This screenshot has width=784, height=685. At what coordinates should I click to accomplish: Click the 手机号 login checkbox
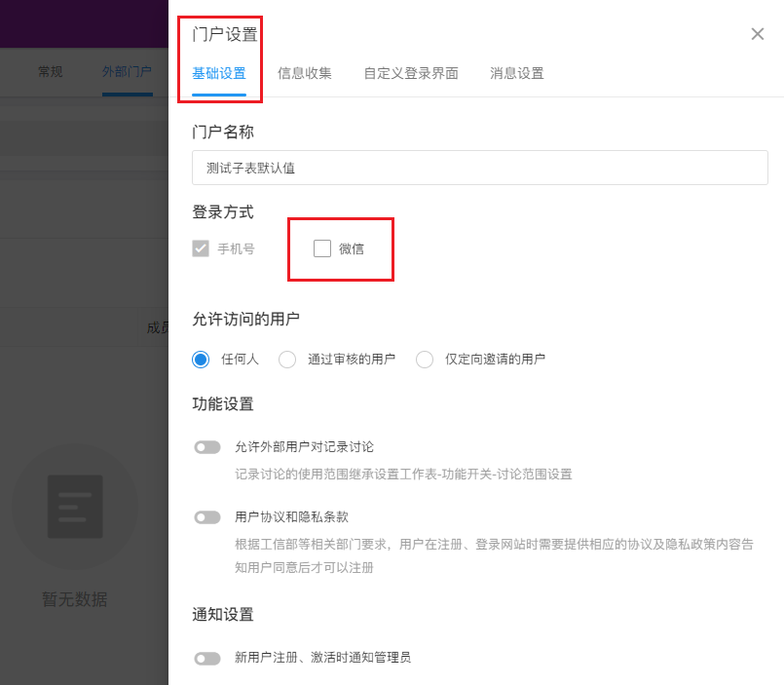201,248
